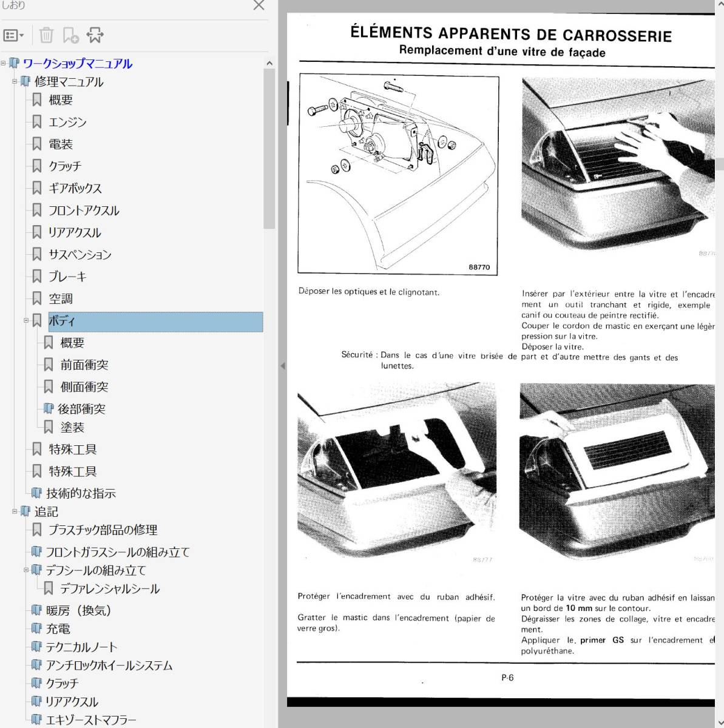The height and width of the screenshot is (728, 724).
Task: Click the bookmark icon next to 充電
Action: pos(37,629)
